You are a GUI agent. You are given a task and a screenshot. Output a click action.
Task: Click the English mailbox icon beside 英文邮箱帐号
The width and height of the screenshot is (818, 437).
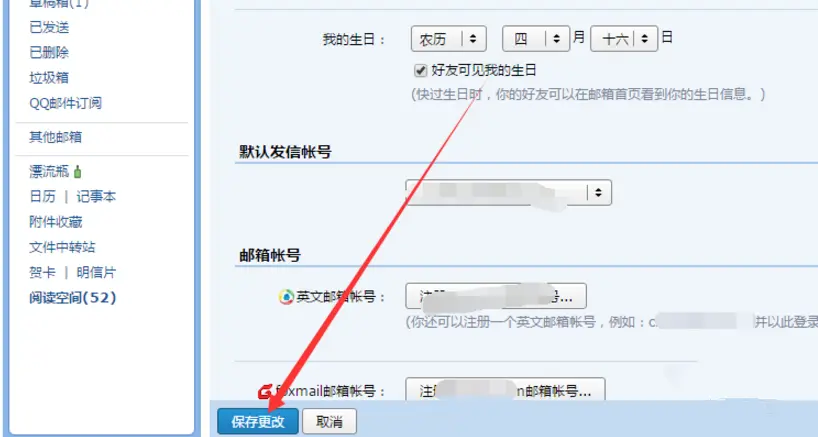286,297
